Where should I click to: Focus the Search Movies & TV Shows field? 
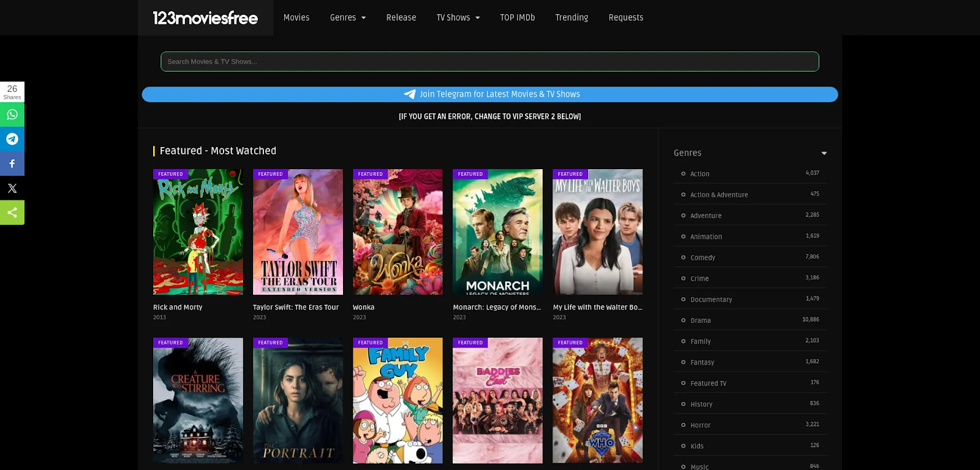pos(490,61)
